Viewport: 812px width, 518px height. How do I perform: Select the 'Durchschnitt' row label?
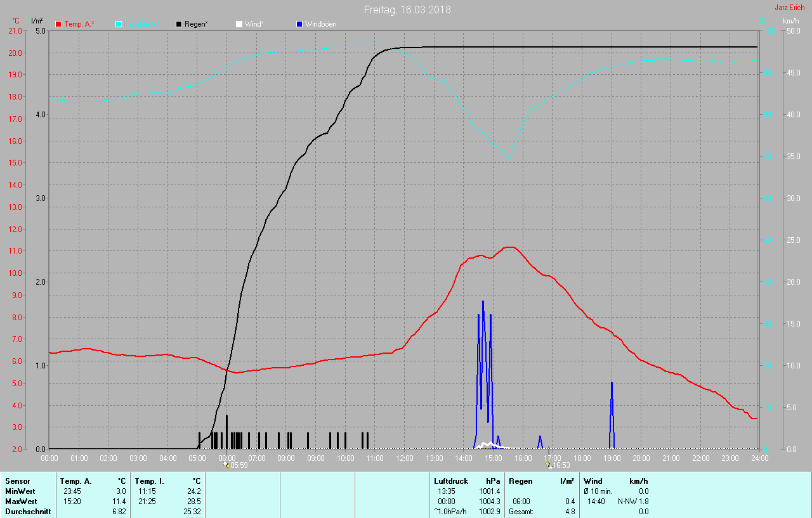click(x=28, y=512)
